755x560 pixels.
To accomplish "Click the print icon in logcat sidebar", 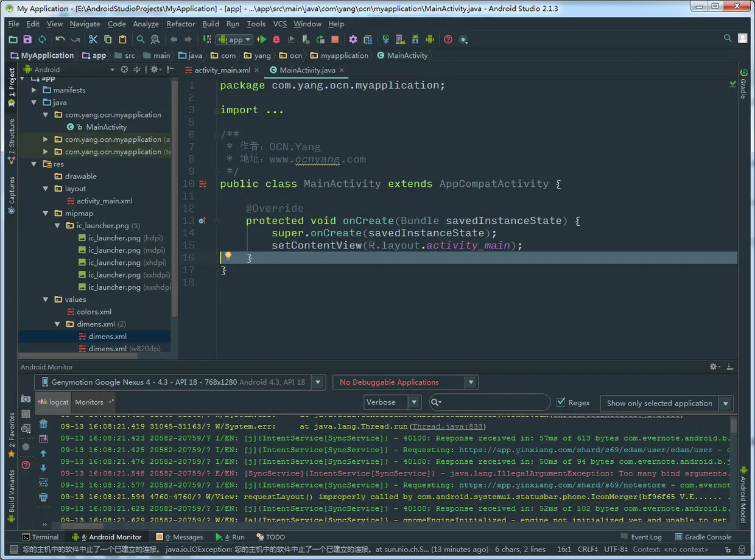I will pyautogui.click(x=43, y=497).
